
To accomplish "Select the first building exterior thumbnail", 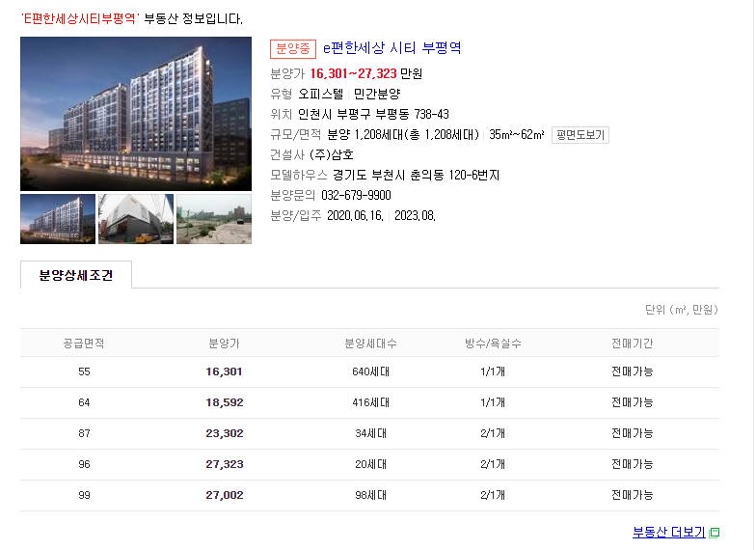I will pos(58,219).
